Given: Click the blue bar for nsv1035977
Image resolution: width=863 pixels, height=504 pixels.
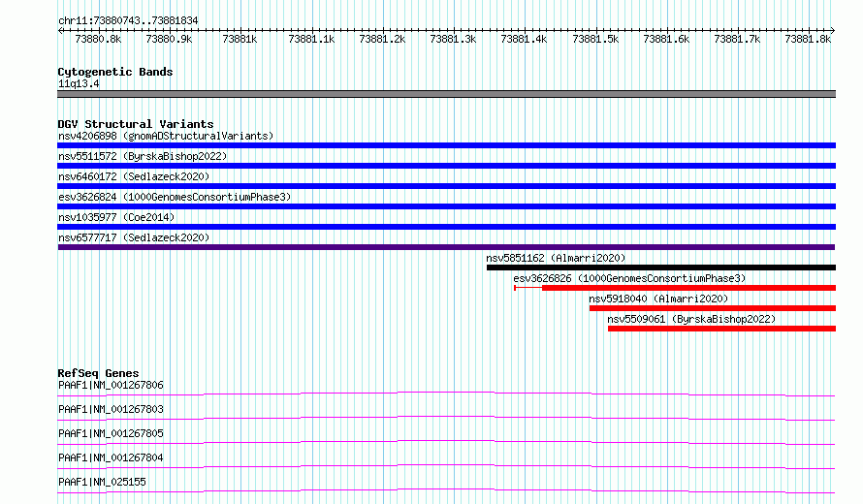Looking at the screenshot, I should 446,227.
